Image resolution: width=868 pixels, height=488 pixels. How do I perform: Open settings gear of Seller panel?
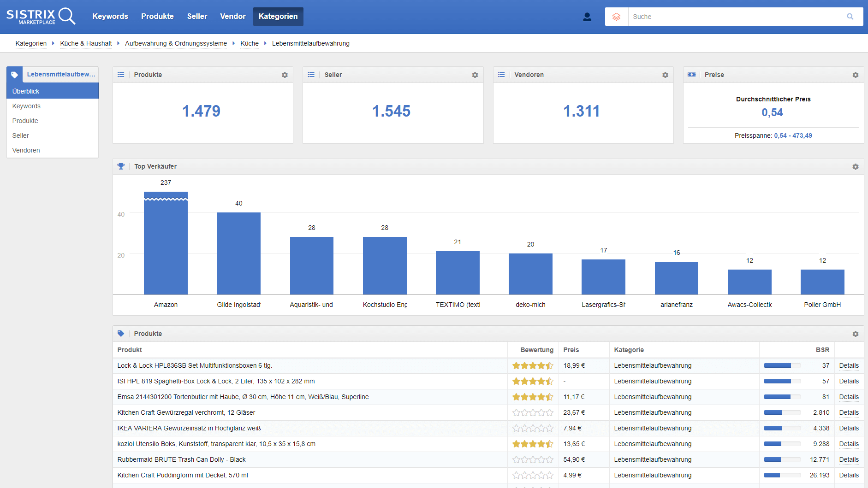(475, 75)
